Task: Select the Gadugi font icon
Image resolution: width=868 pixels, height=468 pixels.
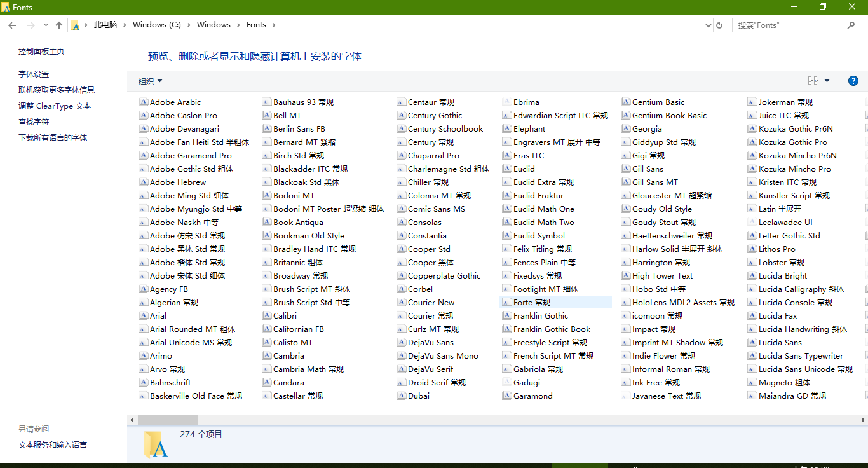Action: tap(507, 382)
